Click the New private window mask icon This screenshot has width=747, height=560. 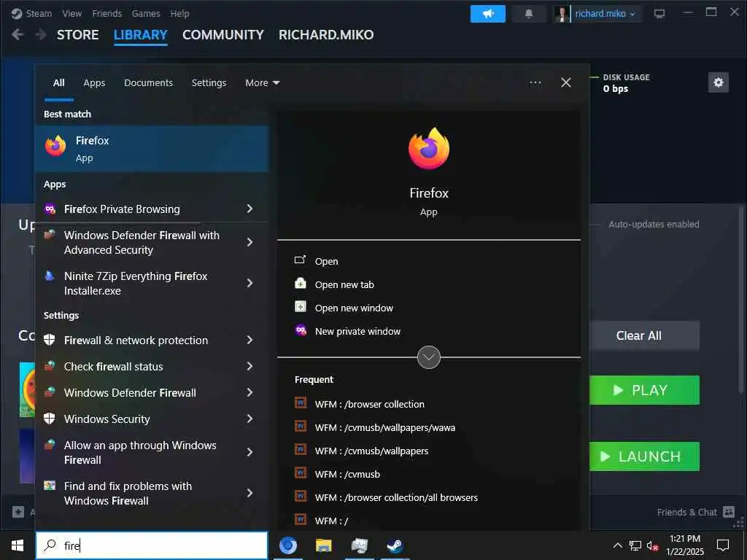click(301, 330)
